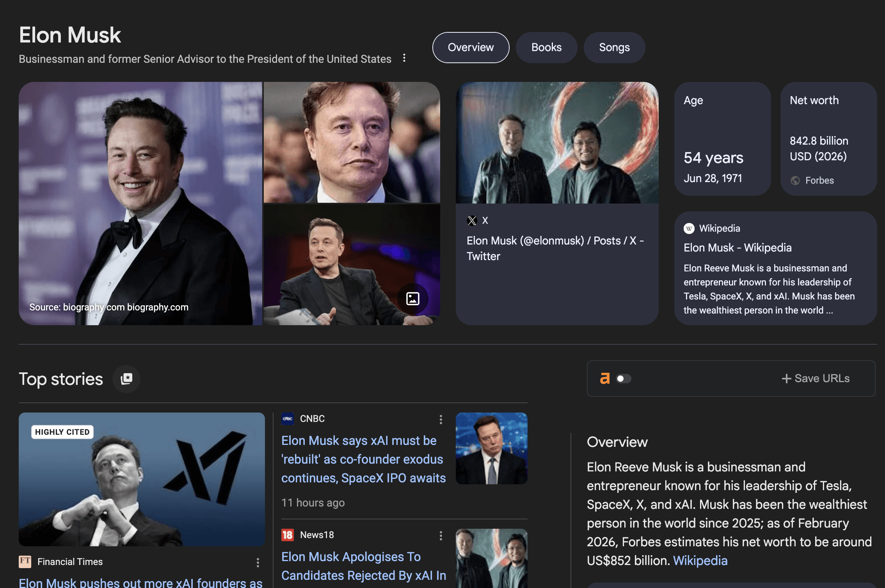Viewport: 885px width, 588px height.
Task: Switch to the Books tab
Action: point(546,48)
